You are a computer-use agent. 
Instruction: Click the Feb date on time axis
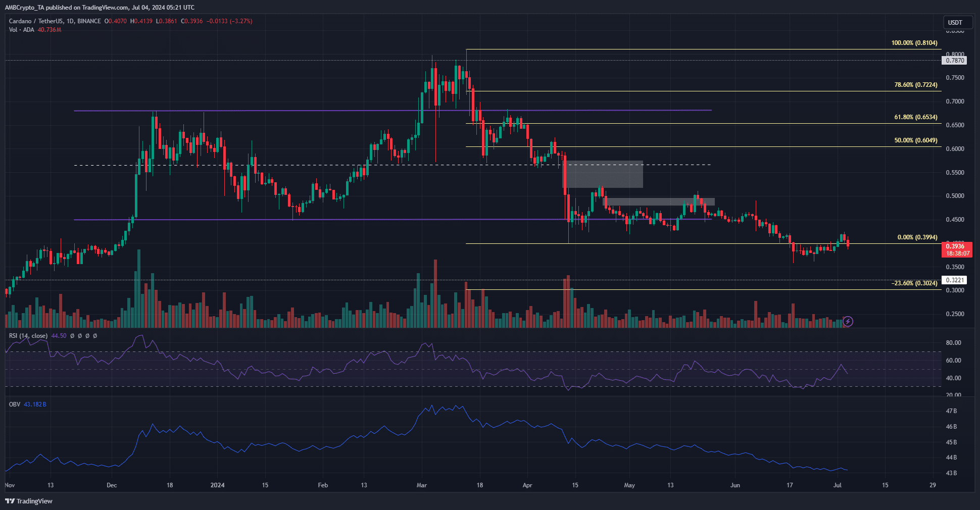(323, 485)
